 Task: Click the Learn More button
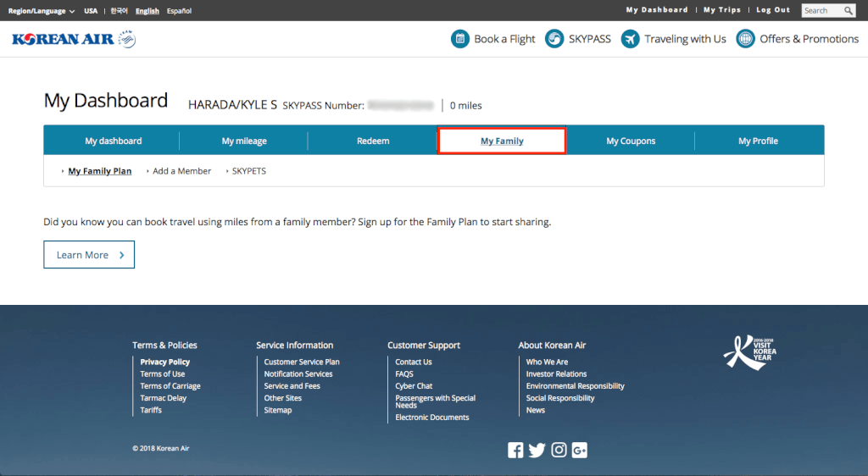(x=89, y=254)
